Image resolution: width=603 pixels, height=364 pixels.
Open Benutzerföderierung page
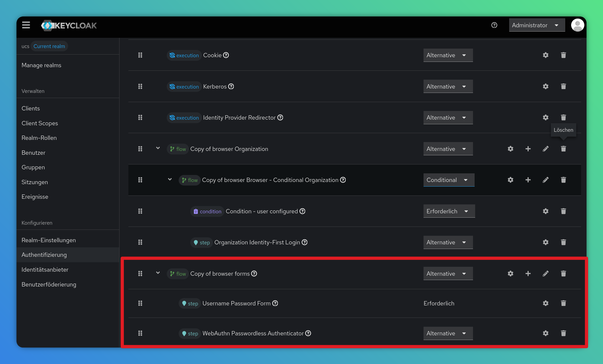point(49,284)
